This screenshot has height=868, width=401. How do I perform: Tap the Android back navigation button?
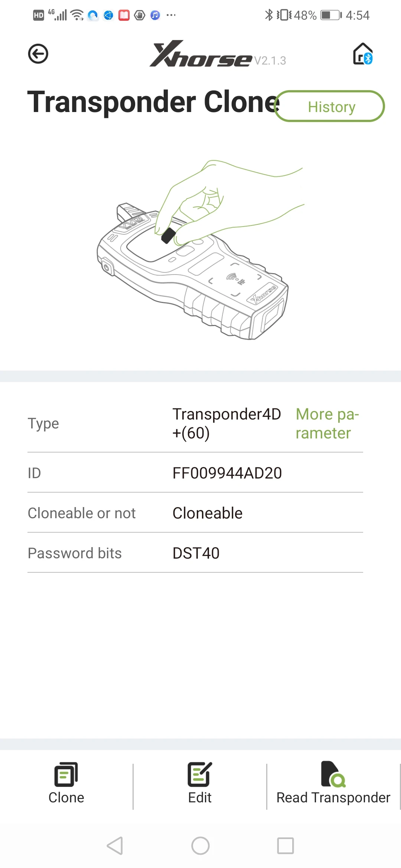click(115, 846)
